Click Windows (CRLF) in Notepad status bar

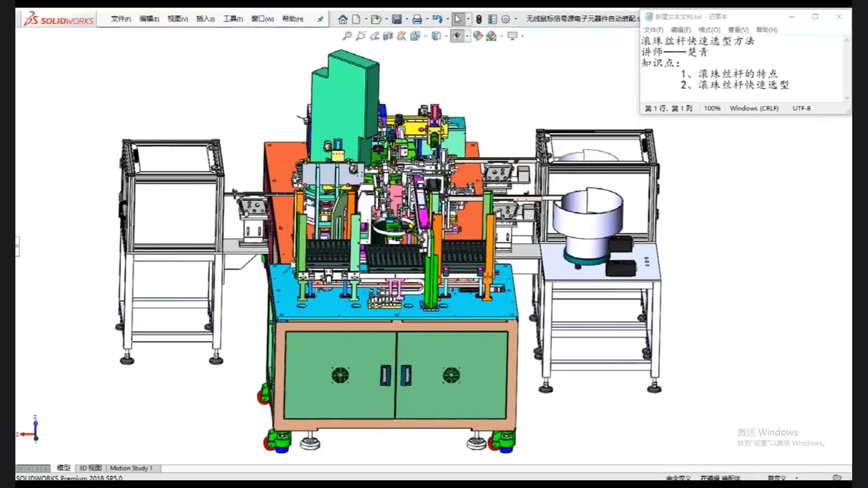coord(754,108)
